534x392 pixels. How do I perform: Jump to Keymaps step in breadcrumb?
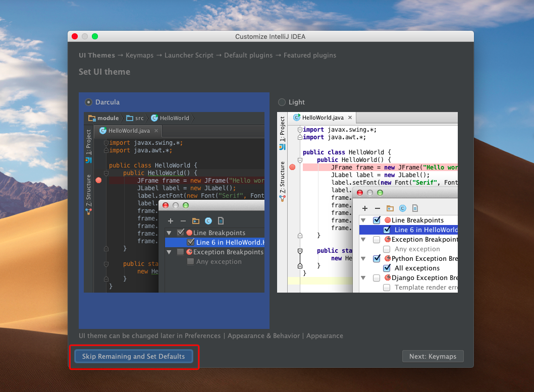139,55
